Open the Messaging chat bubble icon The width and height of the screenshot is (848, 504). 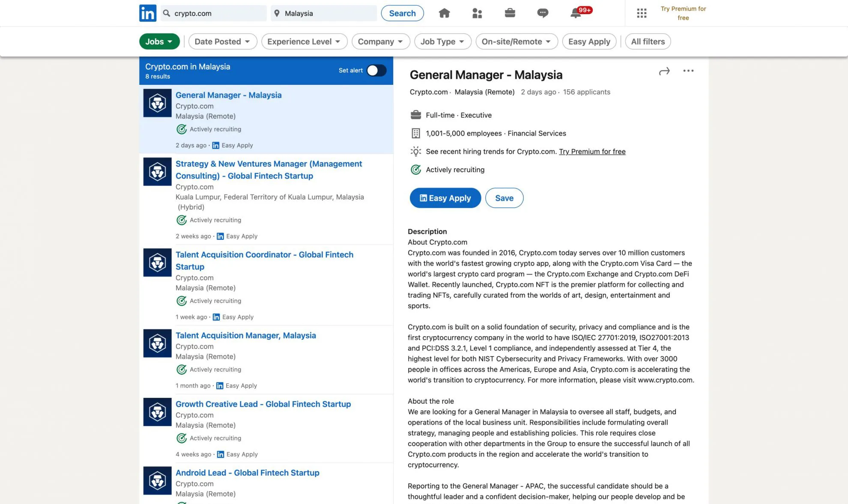pos(543,13)
